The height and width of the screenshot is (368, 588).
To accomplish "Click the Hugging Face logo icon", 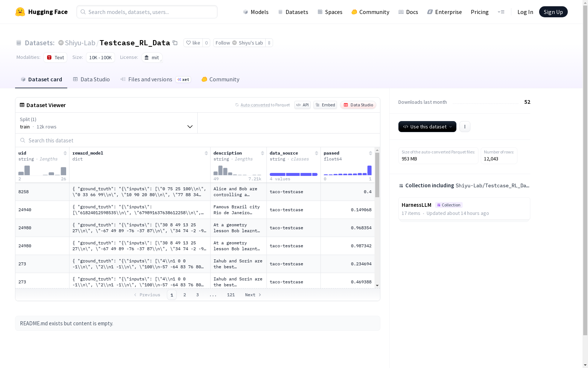I will tap(20, 12).
